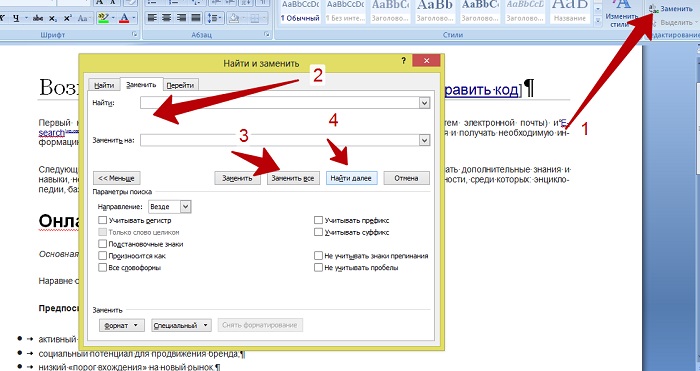Toggle underline formatting (Ч)
Image resolution: width=700 pixels, height=371 pixels.
pos(16,18)
